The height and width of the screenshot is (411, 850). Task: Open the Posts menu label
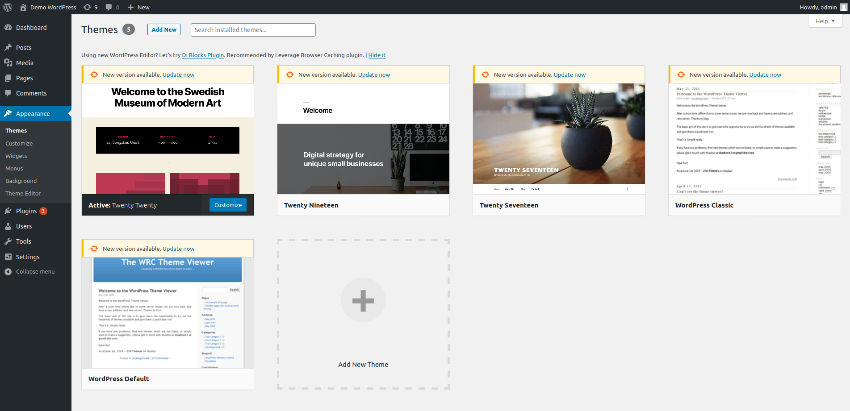click(24, 48)
